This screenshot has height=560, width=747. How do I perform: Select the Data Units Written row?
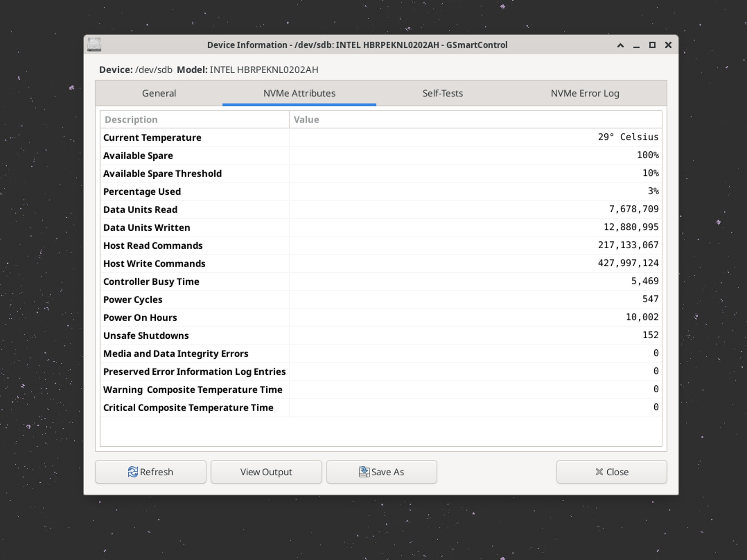tap(381, 227)
